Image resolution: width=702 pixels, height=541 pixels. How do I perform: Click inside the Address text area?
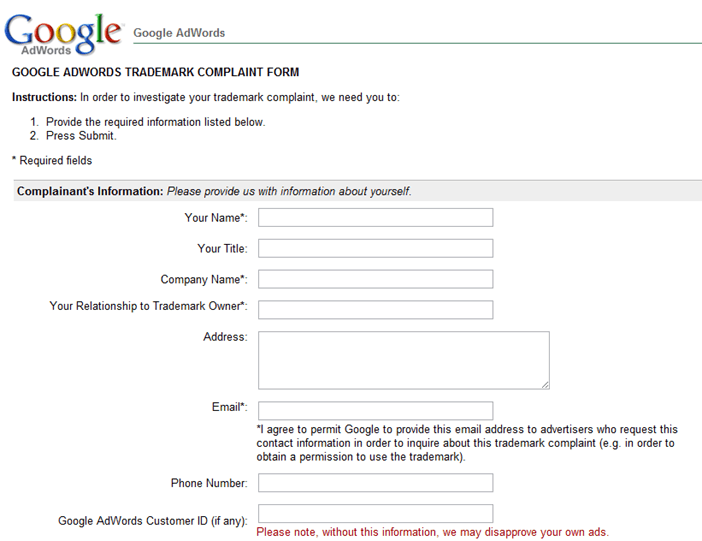tap(404, 360)
